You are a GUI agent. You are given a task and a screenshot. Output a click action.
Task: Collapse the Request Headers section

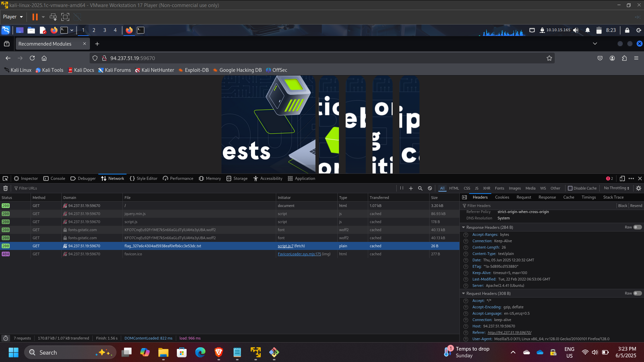(463, 293)
